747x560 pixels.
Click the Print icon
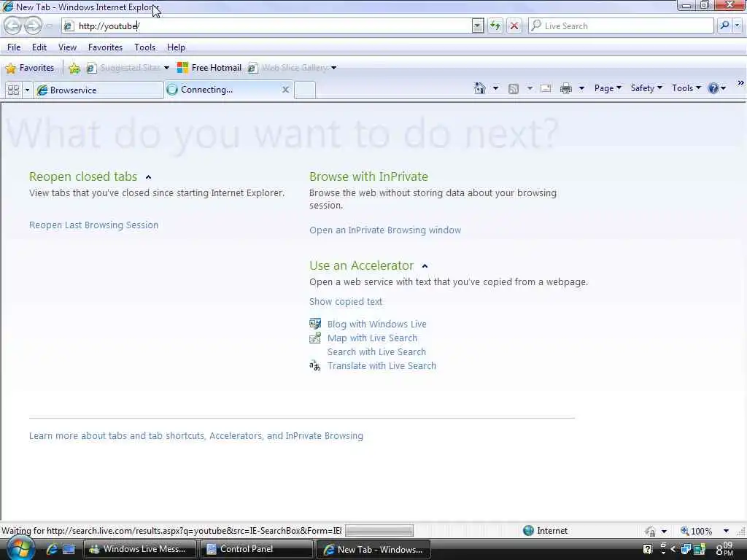tap(566, 88)
